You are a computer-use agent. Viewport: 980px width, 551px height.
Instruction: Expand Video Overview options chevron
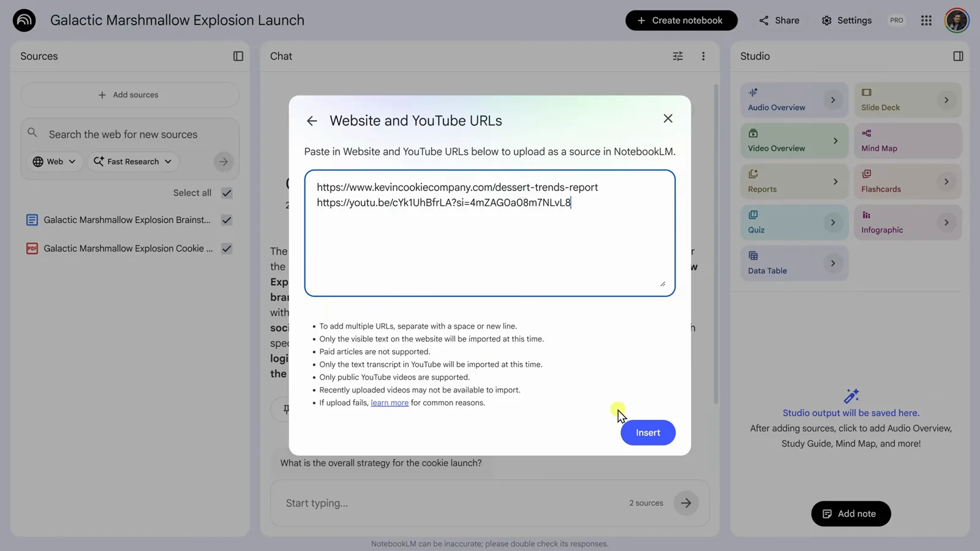pyautogui.click(x=835, y=141)
